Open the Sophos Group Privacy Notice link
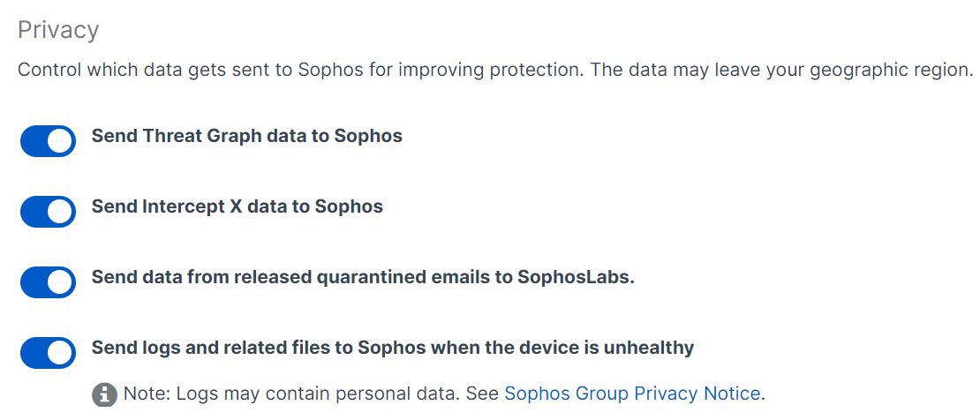 [631, 394]
